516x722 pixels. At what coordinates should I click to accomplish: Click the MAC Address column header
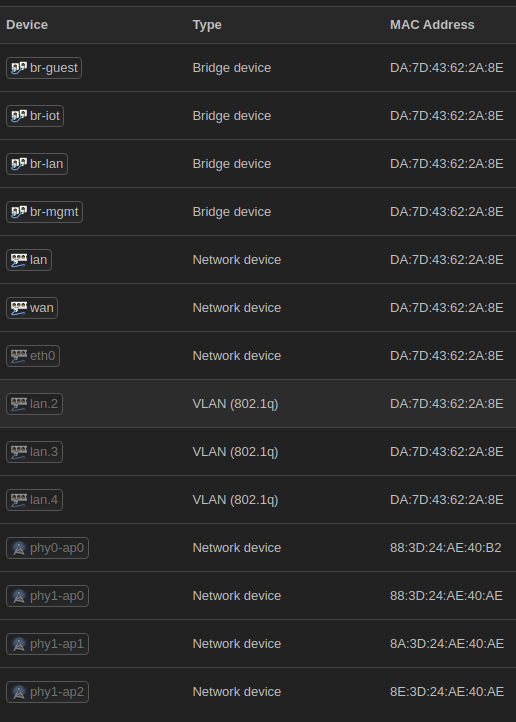(432, 25)
